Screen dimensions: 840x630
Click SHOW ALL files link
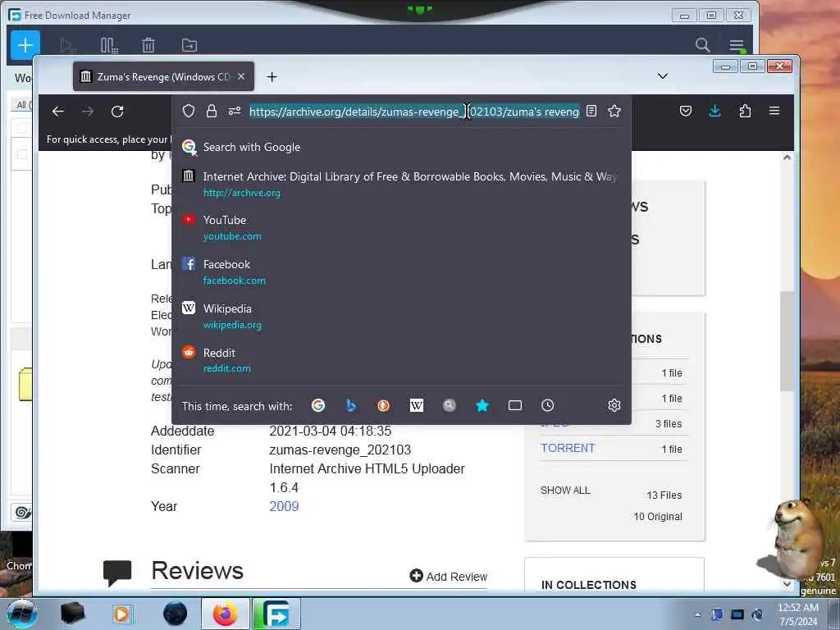point(565,491)
